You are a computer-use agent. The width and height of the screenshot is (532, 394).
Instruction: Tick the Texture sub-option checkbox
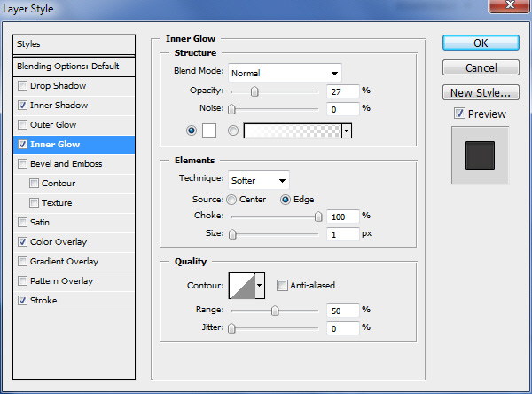point(34,203)
